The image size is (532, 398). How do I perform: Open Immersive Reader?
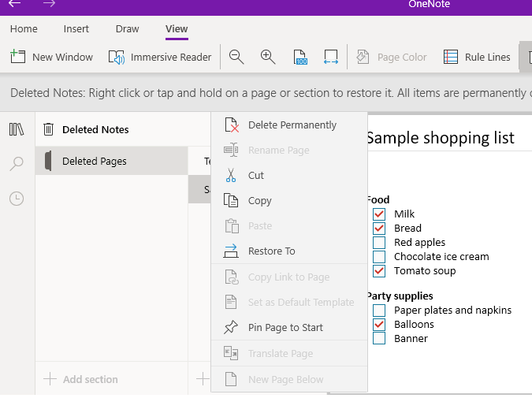(x=161, y=57)
